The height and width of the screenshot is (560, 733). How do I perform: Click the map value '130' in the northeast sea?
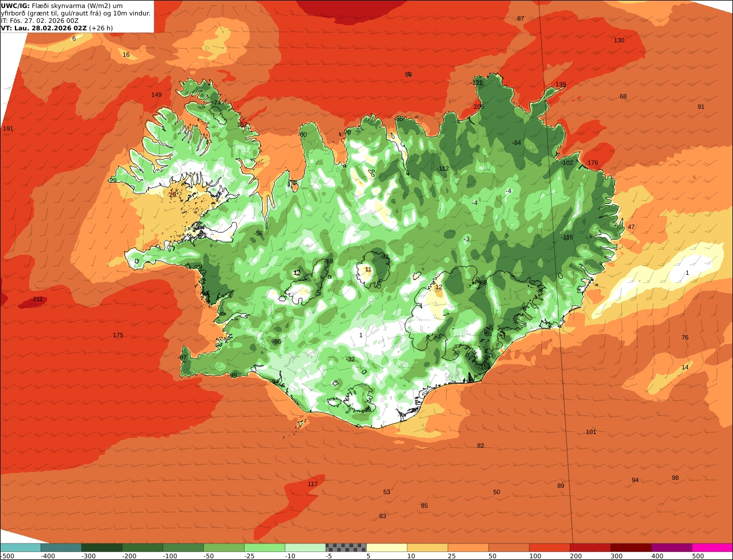pos(619,40)
